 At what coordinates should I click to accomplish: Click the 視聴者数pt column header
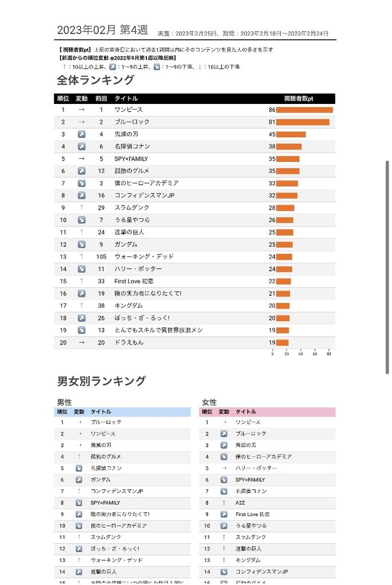(x=298, y=98)
